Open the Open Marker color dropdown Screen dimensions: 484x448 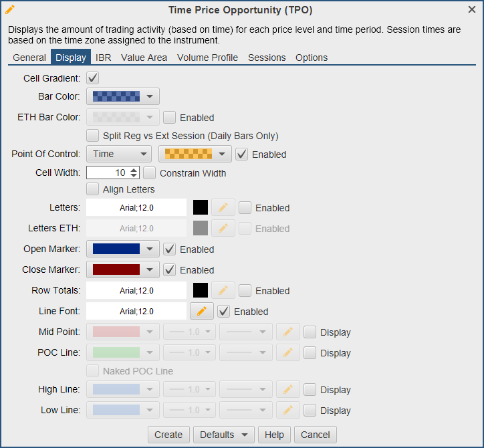122,249
